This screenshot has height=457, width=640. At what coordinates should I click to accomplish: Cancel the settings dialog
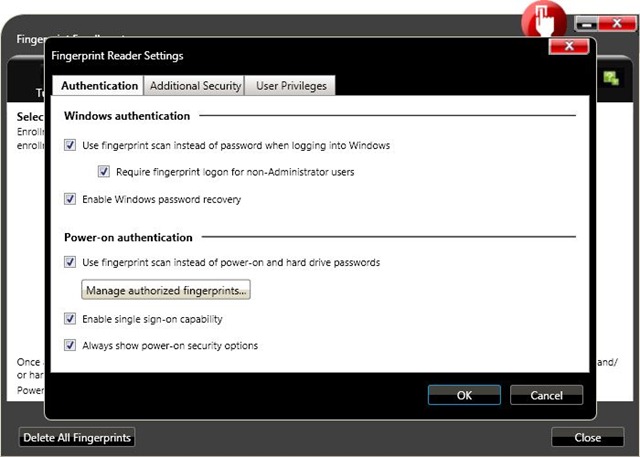click(x=546, y=395)
